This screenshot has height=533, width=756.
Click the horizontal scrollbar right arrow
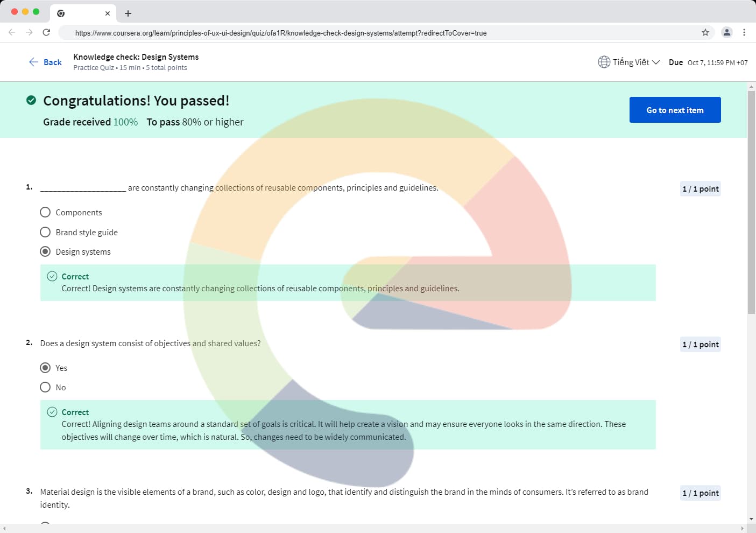[x=743, y=529]
